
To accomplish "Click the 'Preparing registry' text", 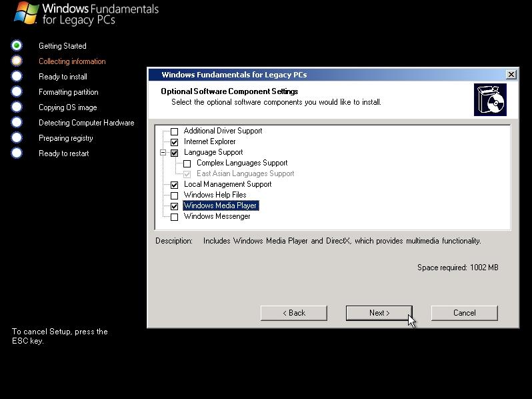I will pyautogui.click(x=66, y=138).
